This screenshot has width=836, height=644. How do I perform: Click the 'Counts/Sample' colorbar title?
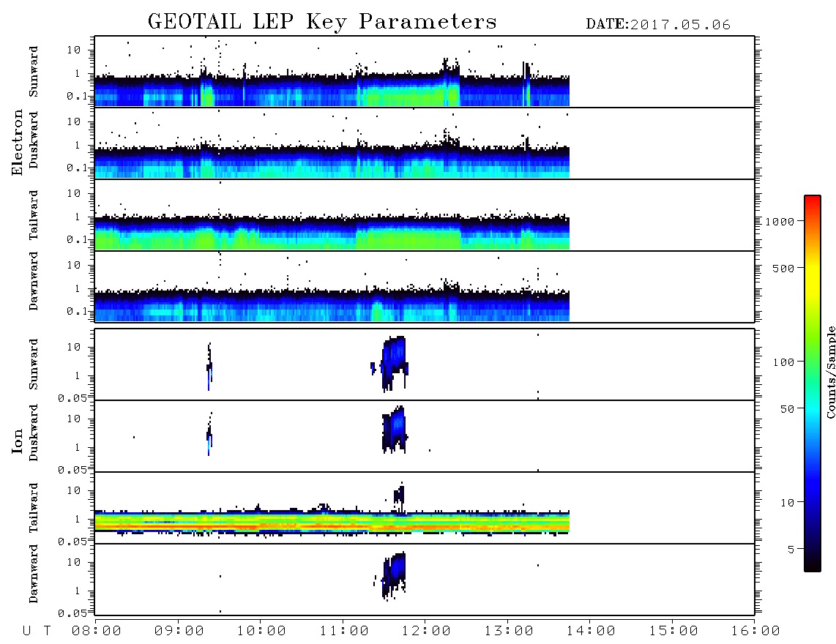click(x=830, y=372)
